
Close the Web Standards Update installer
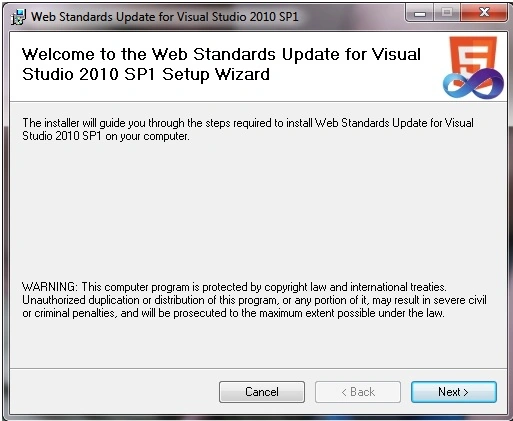(484, 13)
